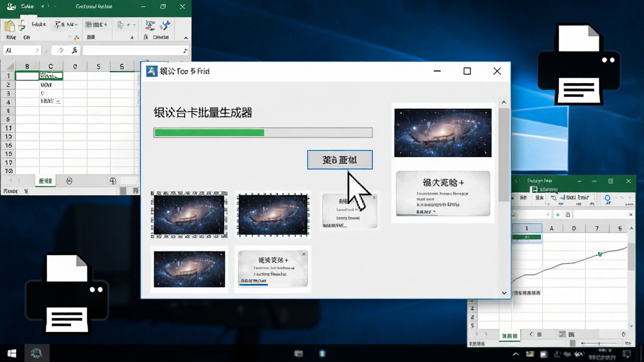Image resolution: width=644 pixels, height=362 pixels.
Task: Click the red-blue icon left of the sparkle icon
Action: pos(150,25)
